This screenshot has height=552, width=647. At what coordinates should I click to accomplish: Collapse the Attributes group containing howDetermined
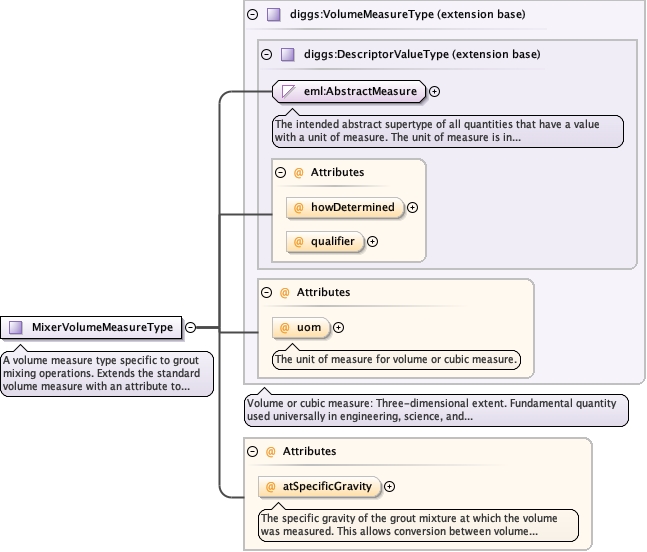pyautogui.click(x=280, y=172)
